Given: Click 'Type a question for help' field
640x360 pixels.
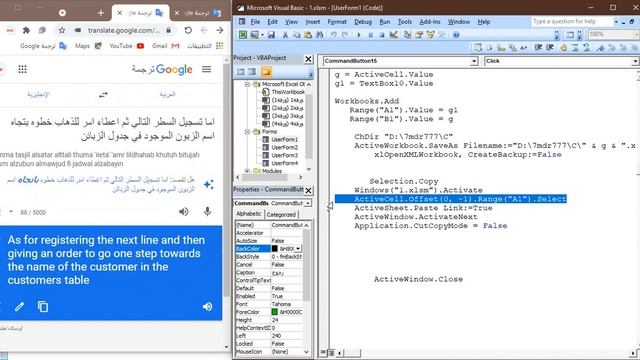Looking at the screenshot, I should (572, 21).
